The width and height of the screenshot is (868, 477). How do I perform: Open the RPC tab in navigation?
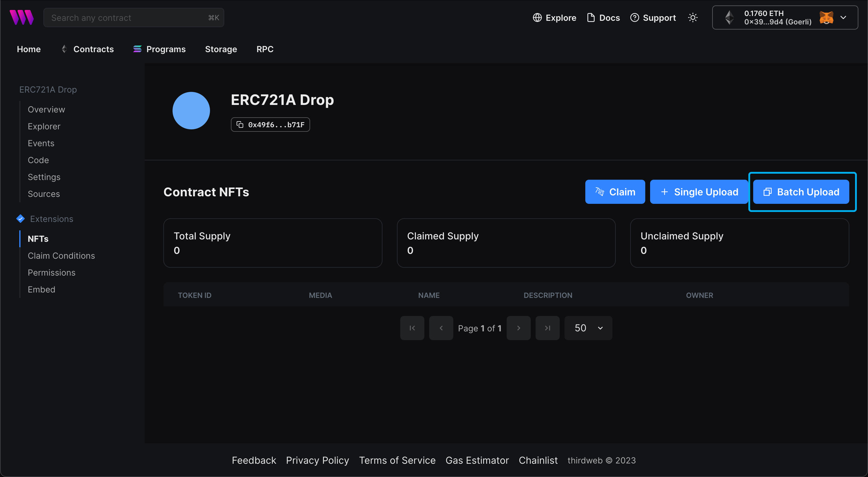[265, 49]
